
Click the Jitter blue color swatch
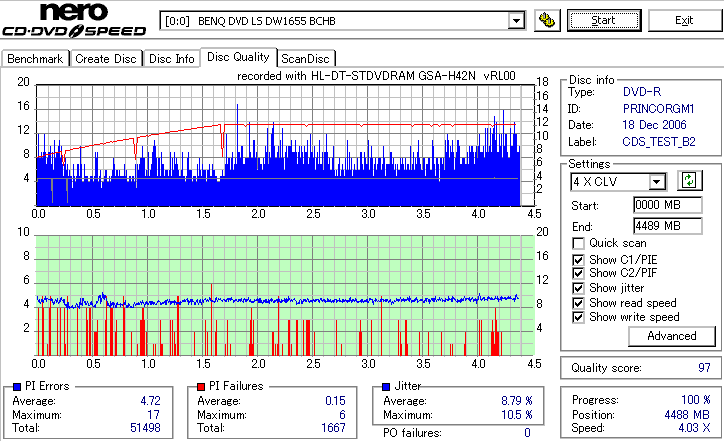coord(386,387)
